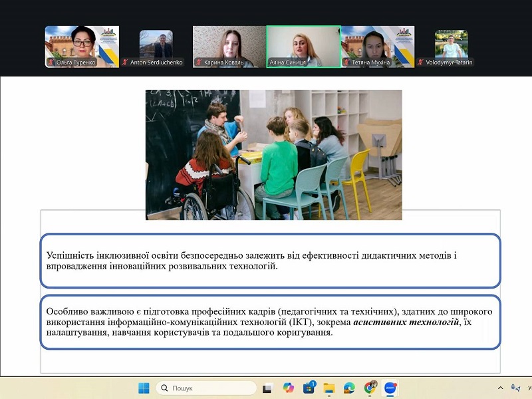Open Microsoft Store from the taskbar
Viewport: 532px width, 399px height.
click(x=309, y=388)
